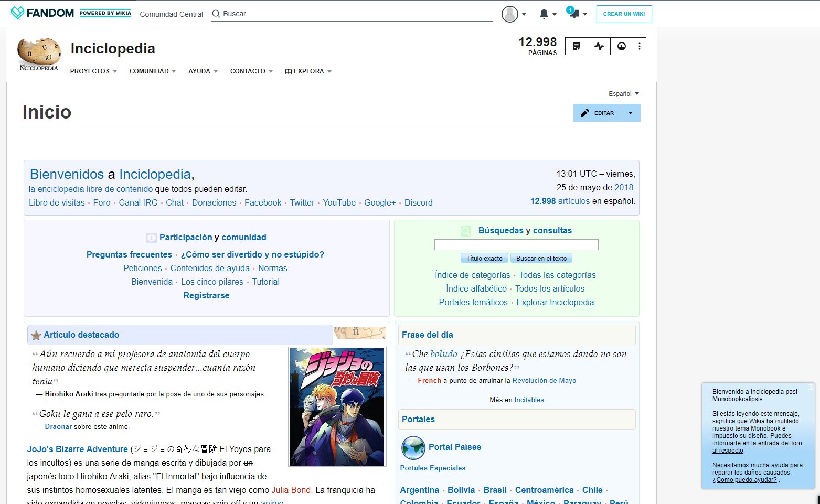Open the JoJo's Bizarre Adventure article link
Image resolution: width=820 pixels, height=504 pixels.
[x=78, y=449]
